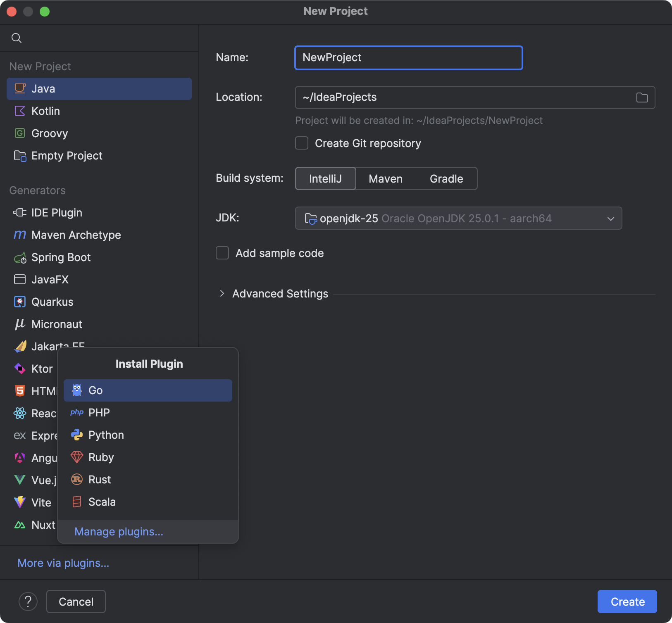Install the Rust plugin
The width and height of the screenshot is (672, 623).
[x=99, y=479]
